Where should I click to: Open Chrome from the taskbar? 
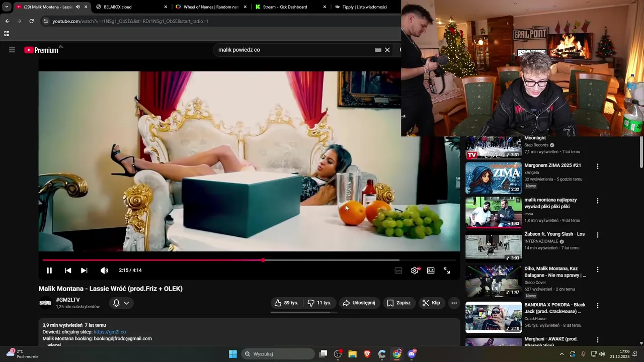(397, 354)
